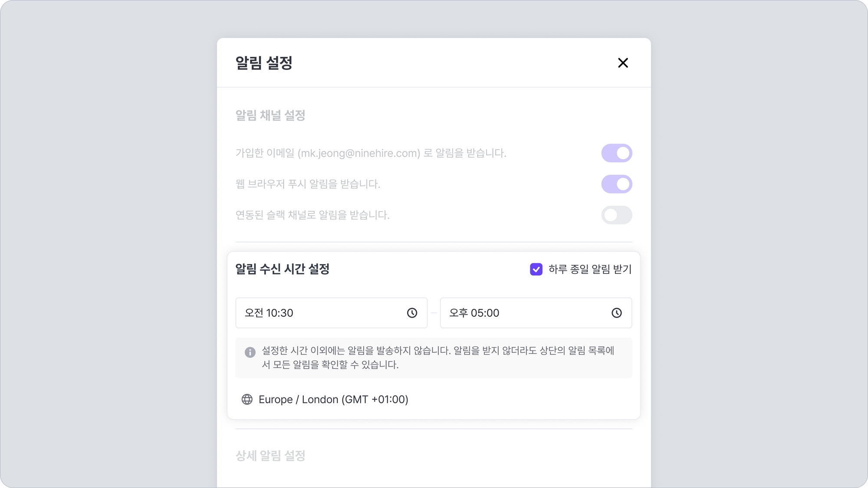868x488 pixels.
Task: Click the 알림 수신 시간 설정 heading
Action: tap(283, 269)
